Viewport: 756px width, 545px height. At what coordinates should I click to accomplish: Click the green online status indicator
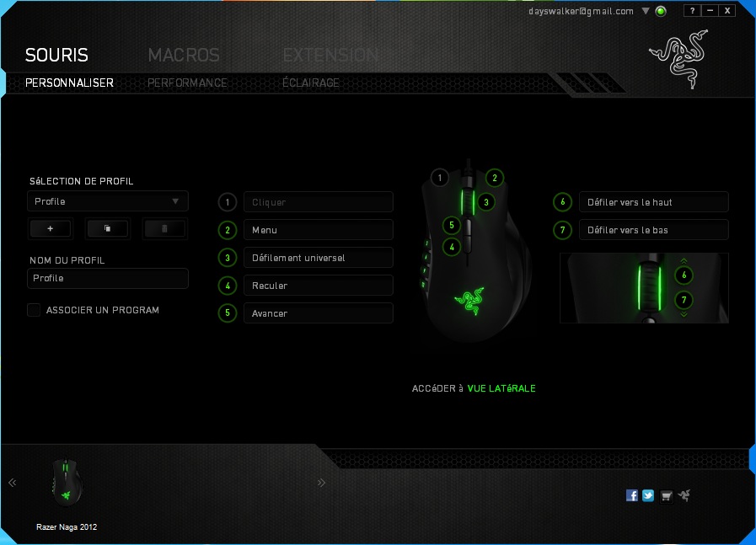click(661, 11)
